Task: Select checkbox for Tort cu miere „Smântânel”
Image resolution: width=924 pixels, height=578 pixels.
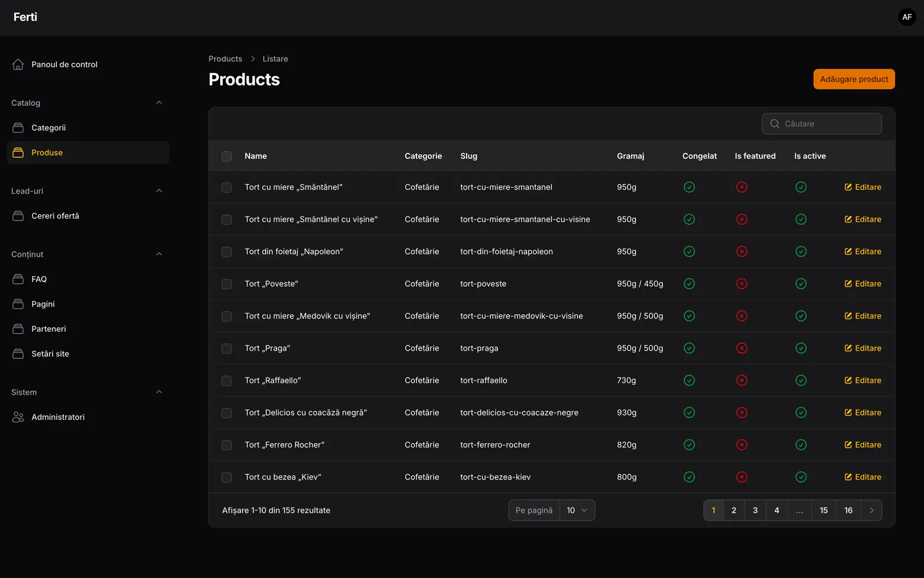Action: point(226,187)
